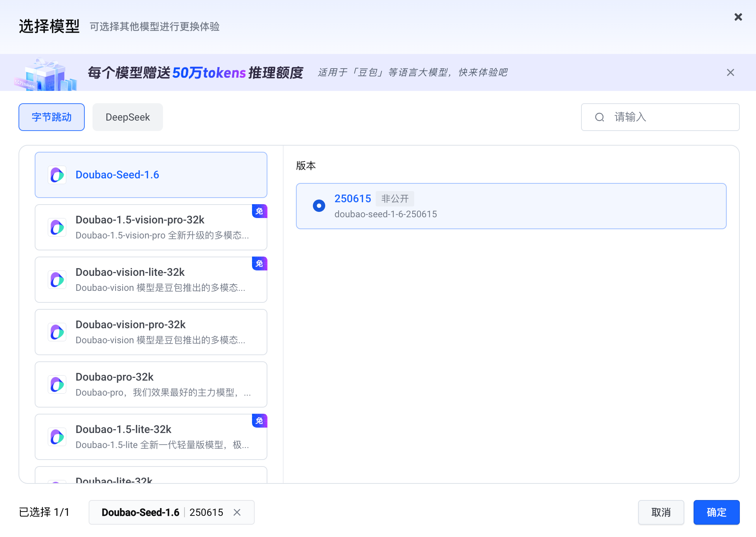
Task: Click the Doubao-1.5-lite-32k logo icon
Action: [x=57, y=437]
